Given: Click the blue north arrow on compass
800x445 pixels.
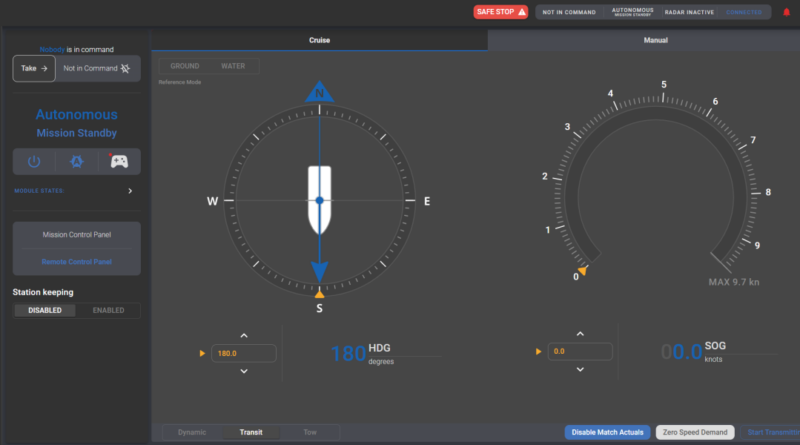Looking at the screenshot, I should [319, 93].
